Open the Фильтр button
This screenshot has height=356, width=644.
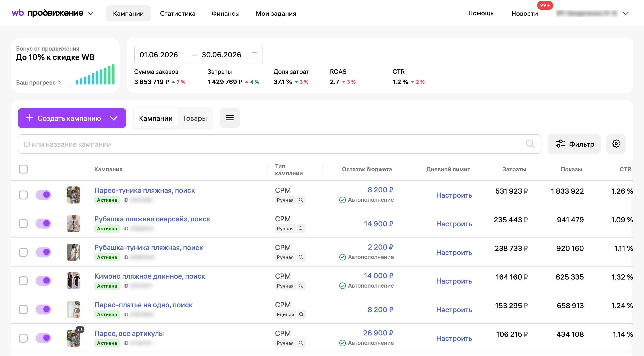click(x=574, y=144)
